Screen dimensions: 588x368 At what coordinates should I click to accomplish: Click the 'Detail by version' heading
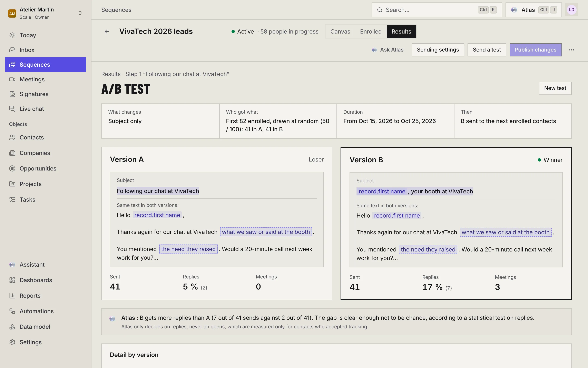point(134,355)
